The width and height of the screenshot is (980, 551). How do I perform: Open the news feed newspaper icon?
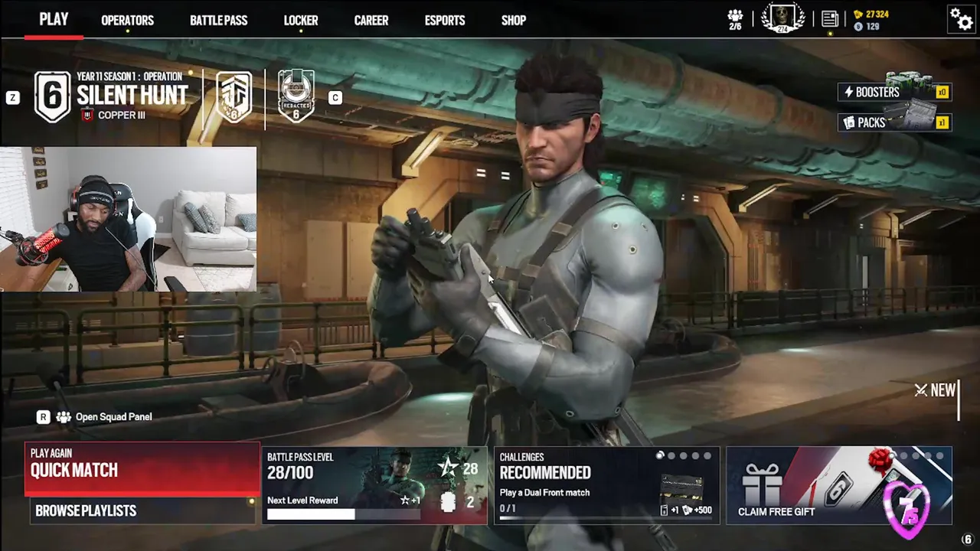830,18
